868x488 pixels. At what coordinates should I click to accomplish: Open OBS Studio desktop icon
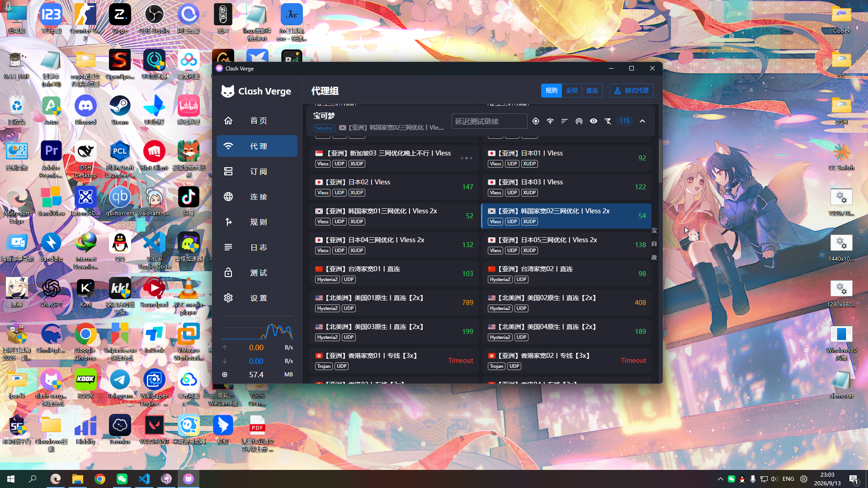[154, 19]
